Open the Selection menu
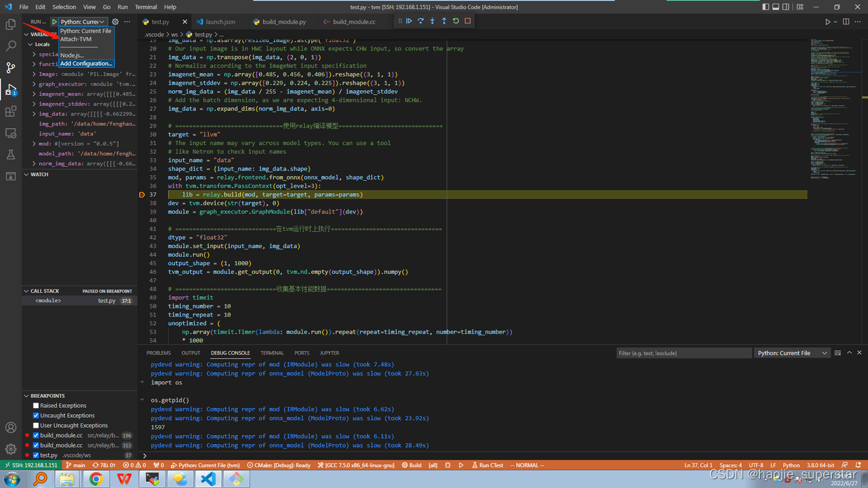Viewport: 868px width, 488px height. pyautogui.click(x=64, y=7)
